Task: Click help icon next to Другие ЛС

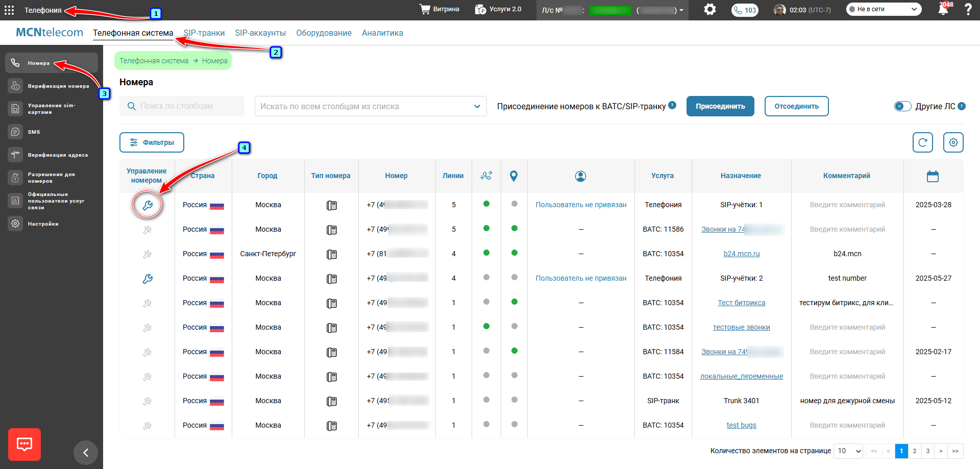Action: click(x=962, y=106)
